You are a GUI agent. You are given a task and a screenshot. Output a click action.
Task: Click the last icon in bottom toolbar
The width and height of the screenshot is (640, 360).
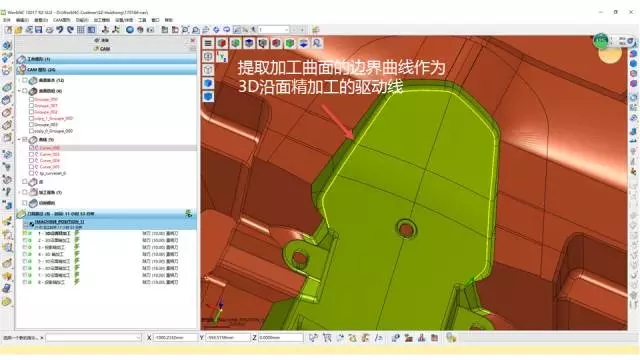coord(451,338)
